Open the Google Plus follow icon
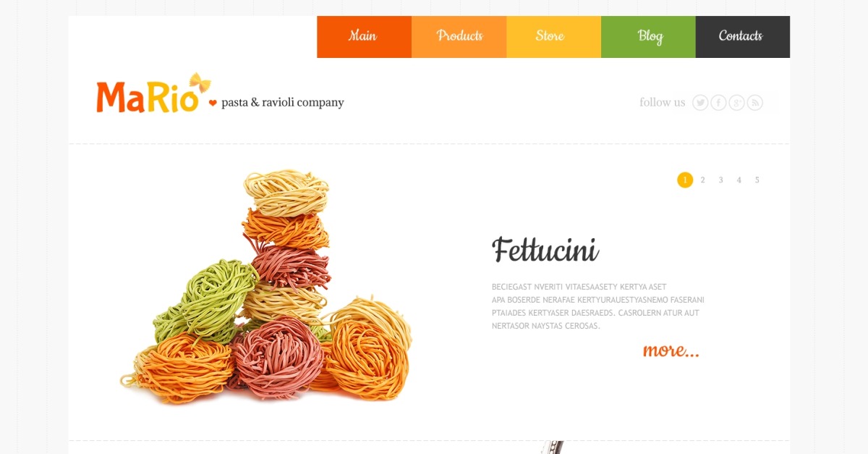This screenshot has height=454, width=868. tap(737, 103)
